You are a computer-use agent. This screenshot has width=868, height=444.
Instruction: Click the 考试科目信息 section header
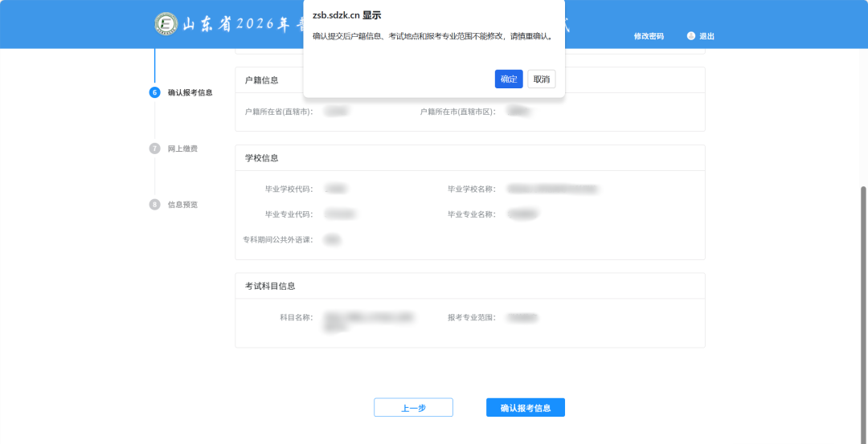click(270, 286)
